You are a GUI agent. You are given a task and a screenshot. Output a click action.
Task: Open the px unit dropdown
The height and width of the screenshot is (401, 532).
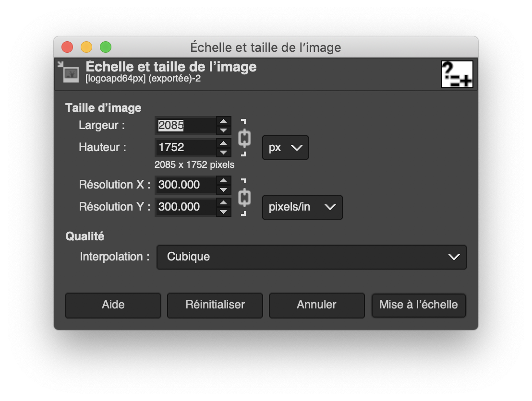tap(285, 148)
